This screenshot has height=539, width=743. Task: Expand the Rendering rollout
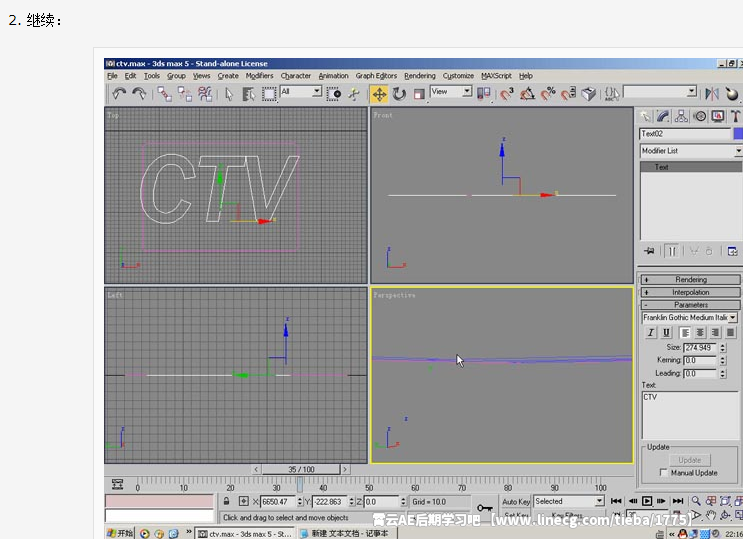coord(690,280)
